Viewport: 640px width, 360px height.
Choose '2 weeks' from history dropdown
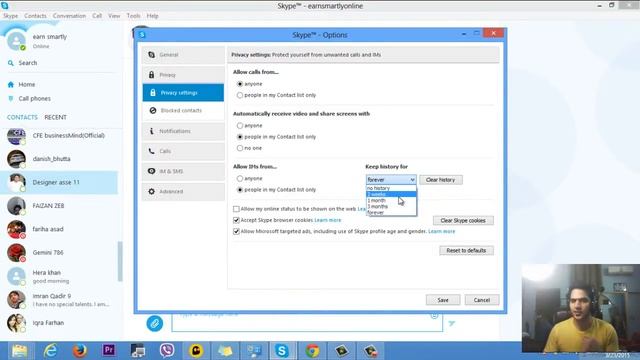pos(391,194)
